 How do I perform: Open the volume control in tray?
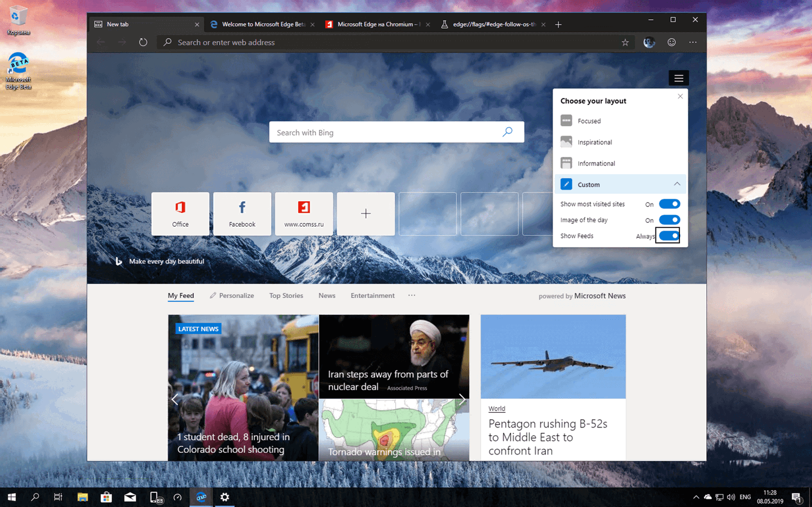(x=731, y=497)
